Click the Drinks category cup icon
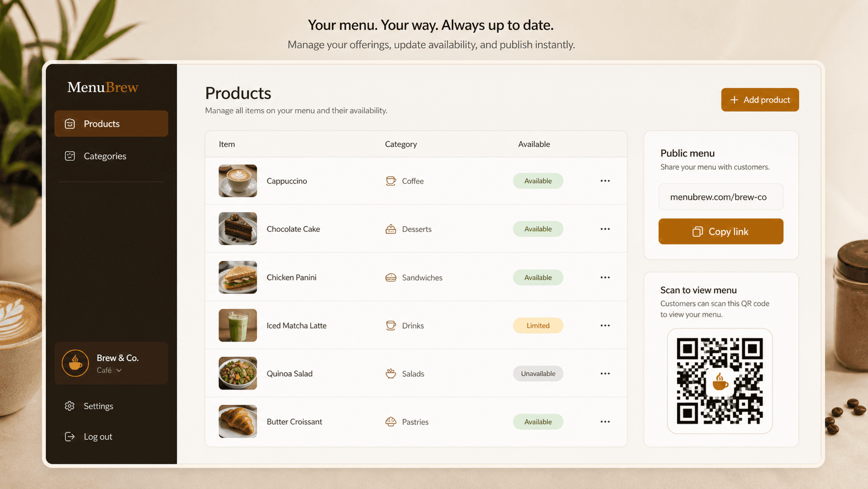Viewport: 868px width, 489px height. 391,325
